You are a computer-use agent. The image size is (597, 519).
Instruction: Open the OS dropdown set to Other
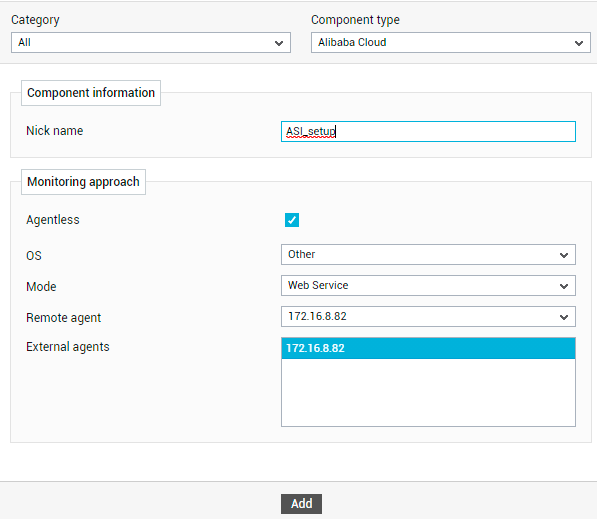[x=428, y=254]
